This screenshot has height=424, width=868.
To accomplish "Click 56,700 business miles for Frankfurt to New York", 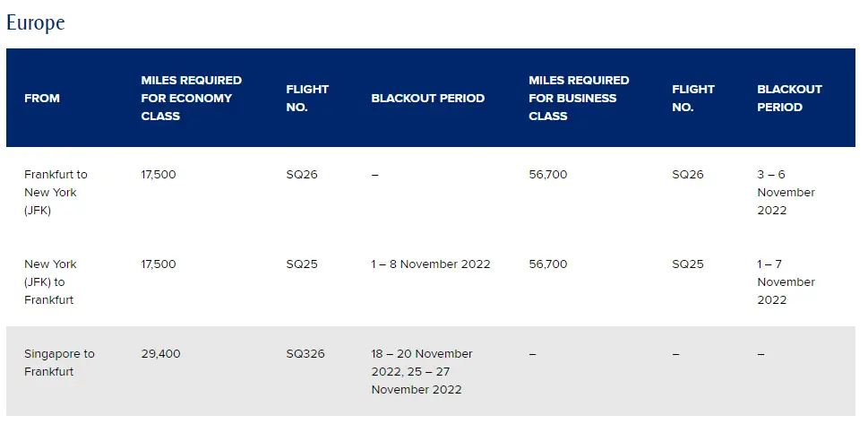I will click(x=548, y=175).
